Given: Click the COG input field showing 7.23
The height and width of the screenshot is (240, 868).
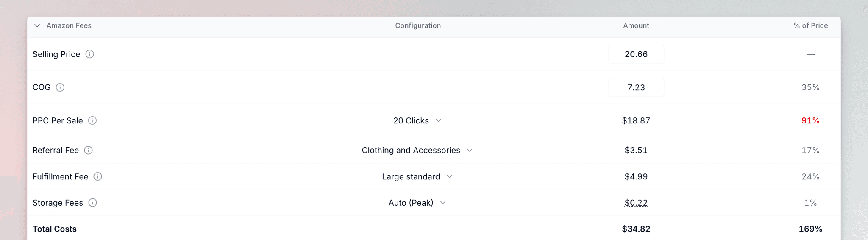Looking at the screenshot, I should click(x=636, y=87).
